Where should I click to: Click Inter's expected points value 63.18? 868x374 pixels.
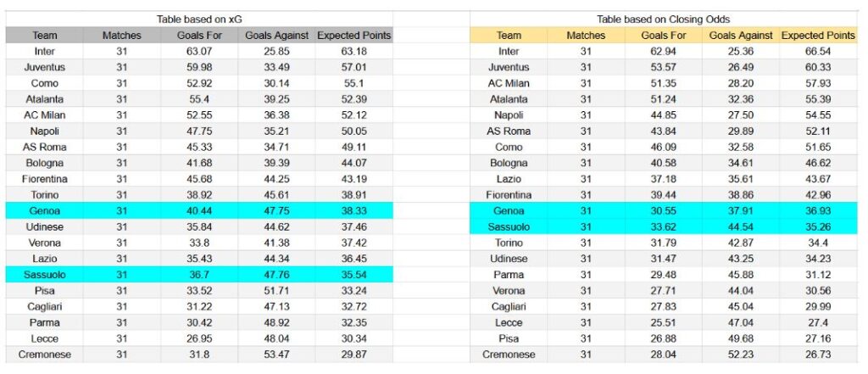[x=353, y=51]
